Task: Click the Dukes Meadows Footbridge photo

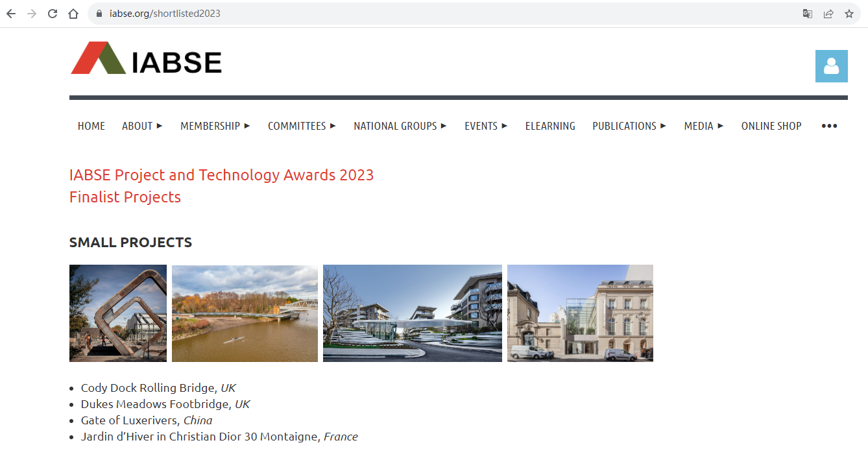Action: coord(245,313)
